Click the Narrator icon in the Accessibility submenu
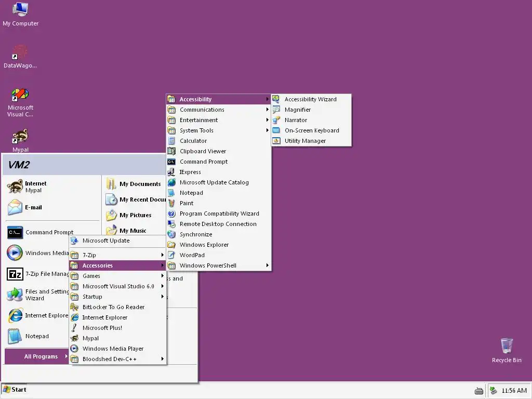The height and width of the screenshot is (399, 532). [276, 120]
